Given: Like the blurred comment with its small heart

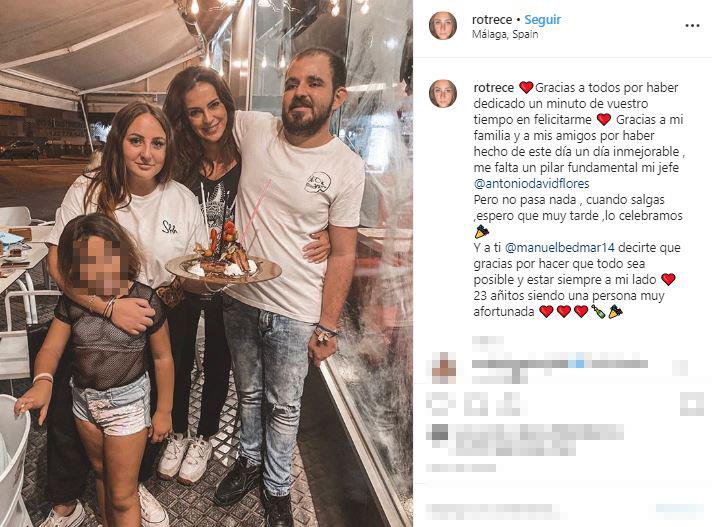Looking at the screenshot, I should tap(680, 367).
